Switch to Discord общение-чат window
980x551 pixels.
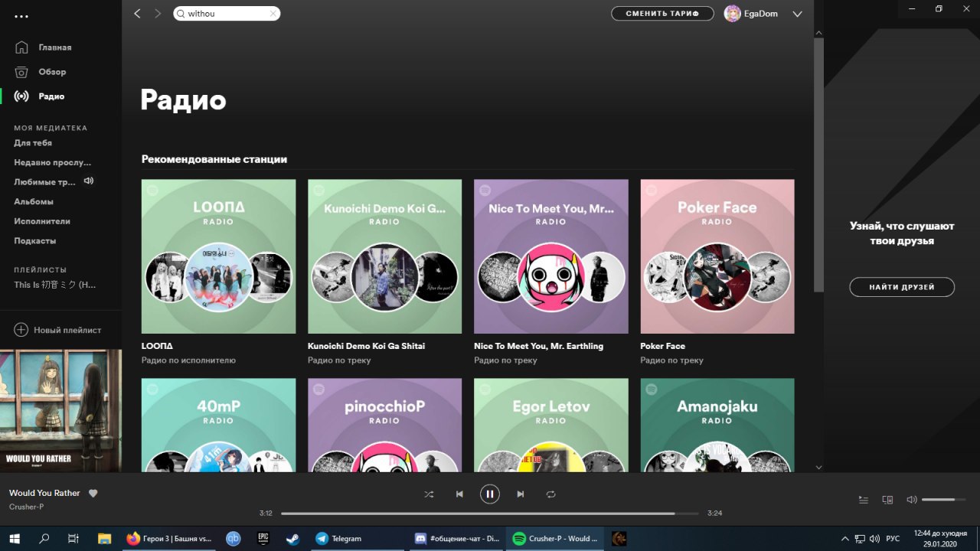(x=456, y=539)
